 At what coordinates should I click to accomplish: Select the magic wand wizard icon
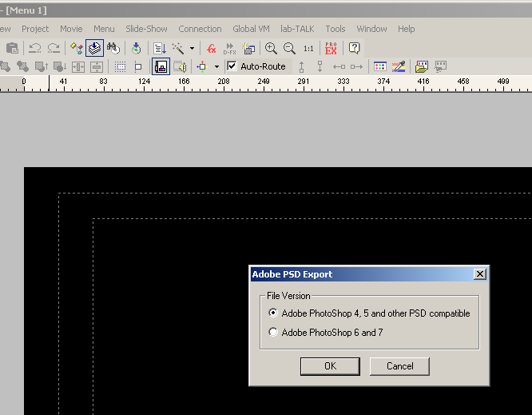(178, 48)
